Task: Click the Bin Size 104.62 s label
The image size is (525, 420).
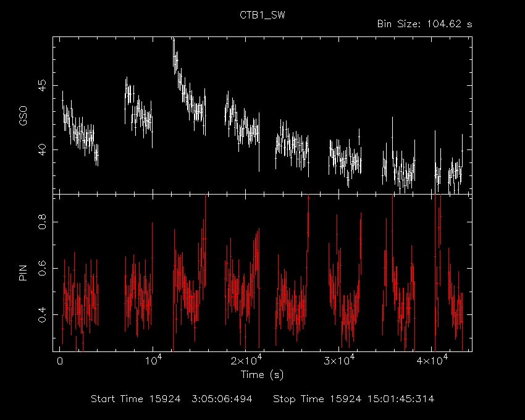Action: pos(424,24)
